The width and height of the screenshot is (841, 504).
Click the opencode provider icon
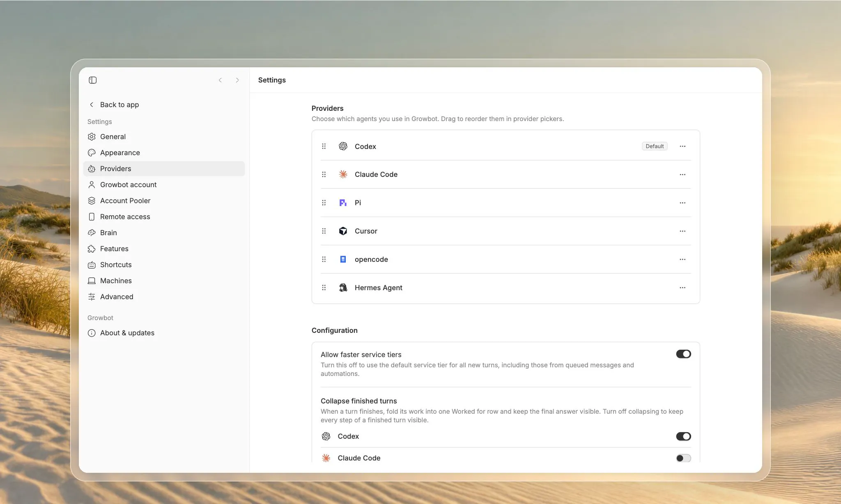coord(343,259)
